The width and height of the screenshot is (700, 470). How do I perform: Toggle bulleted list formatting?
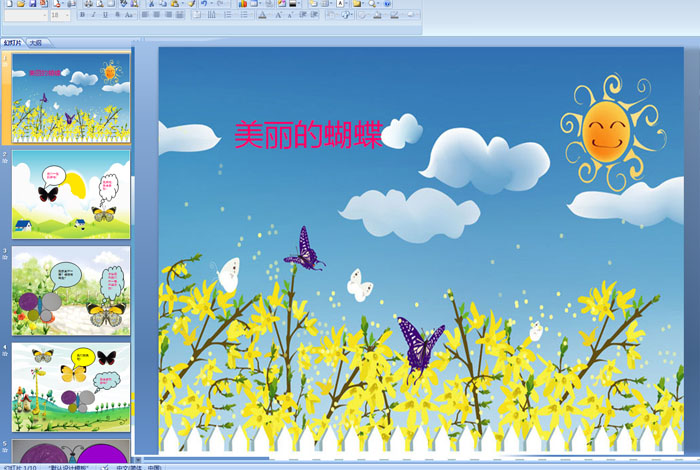pos(244,15)
